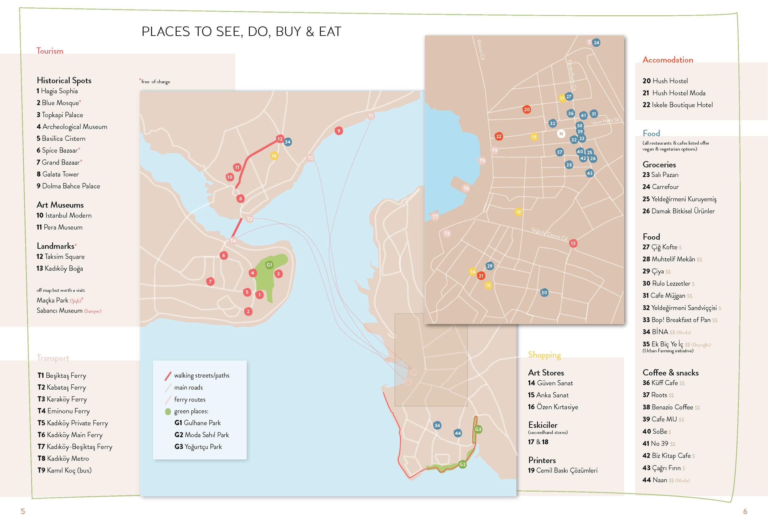Click yellow marker 19 on the inset map
Image resolution: width=768 pixels, height=532 pixels.
pos(518,212)
